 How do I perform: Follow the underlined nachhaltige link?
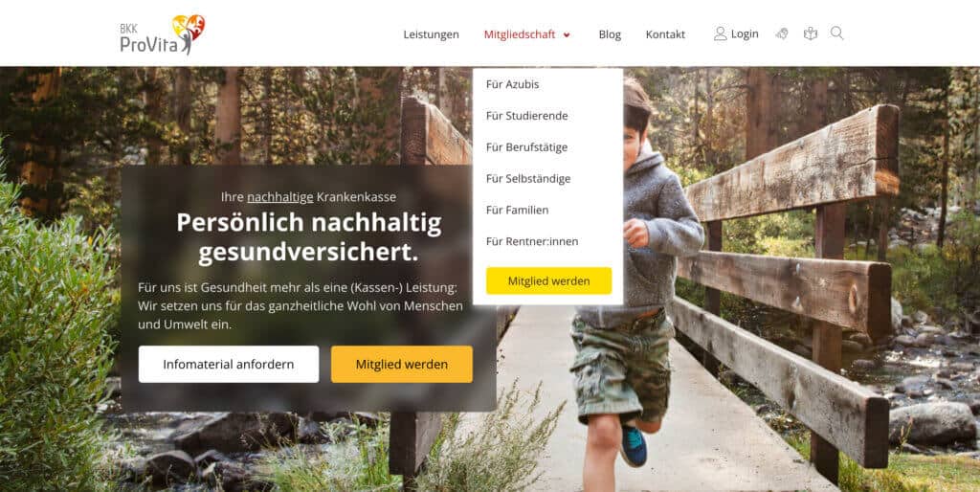pyautogui.click(x=280, y=197)
